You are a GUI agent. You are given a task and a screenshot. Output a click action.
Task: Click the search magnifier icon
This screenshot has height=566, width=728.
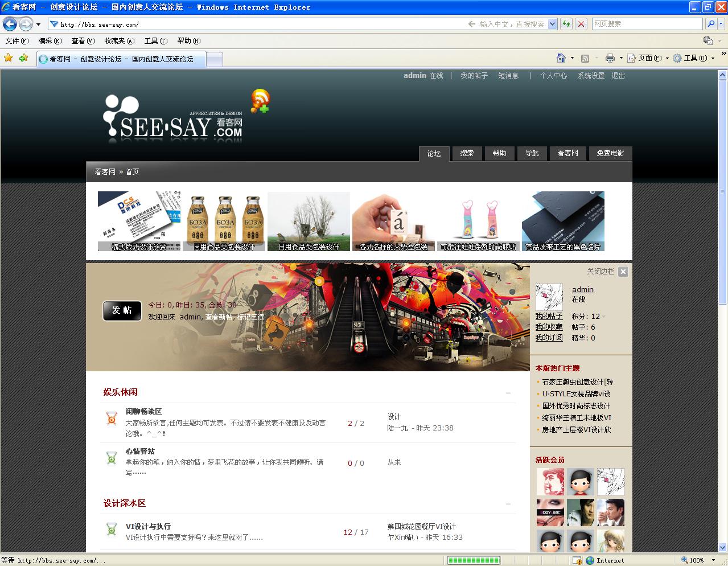coord(710,24)
